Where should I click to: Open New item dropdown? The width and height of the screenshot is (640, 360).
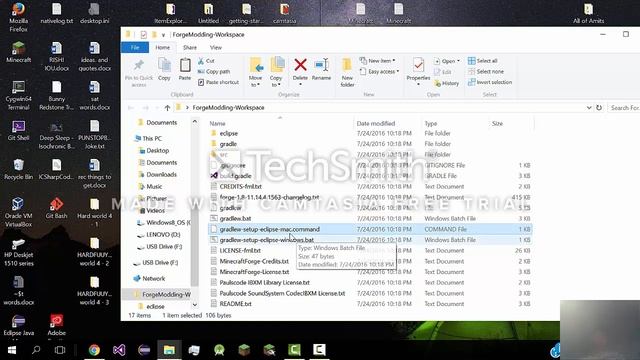(x=378, y=61)
